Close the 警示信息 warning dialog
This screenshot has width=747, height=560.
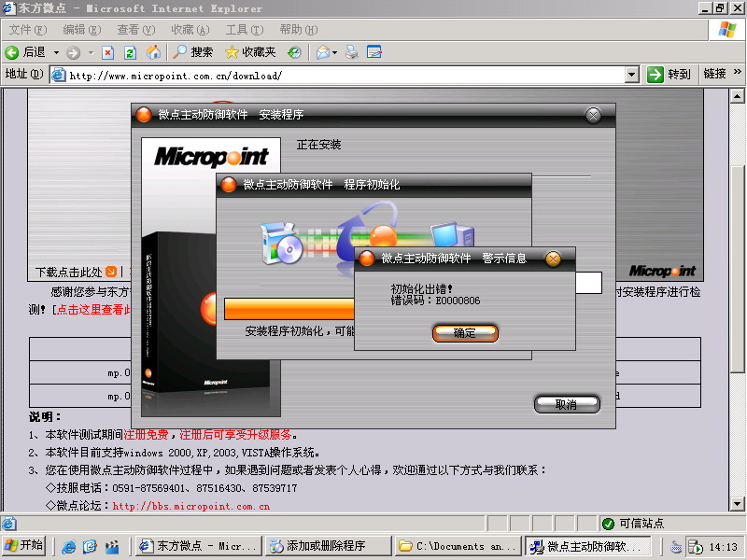click(x=553, y=259)
